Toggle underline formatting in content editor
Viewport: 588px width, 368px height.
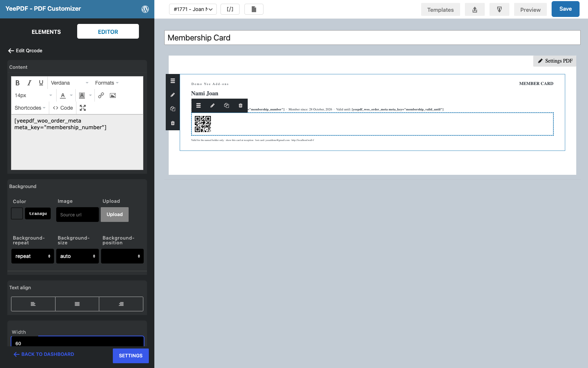tap(41, 83)
